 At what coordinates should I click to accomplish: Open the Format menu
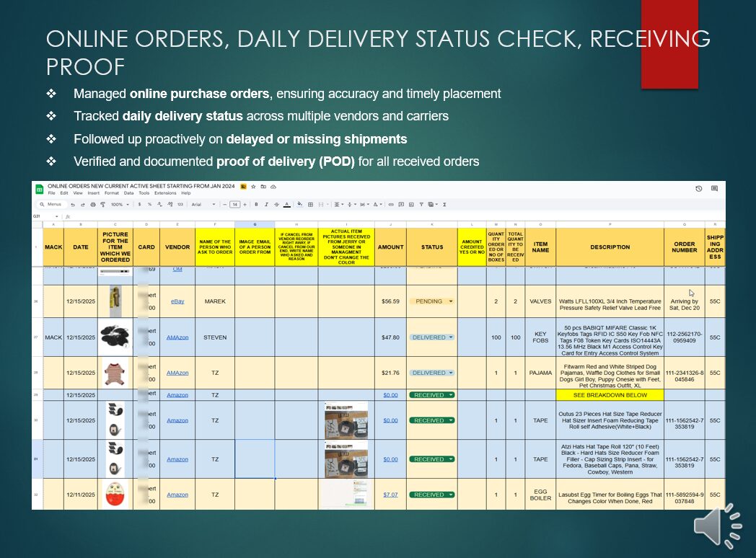[x=112, y=193]
